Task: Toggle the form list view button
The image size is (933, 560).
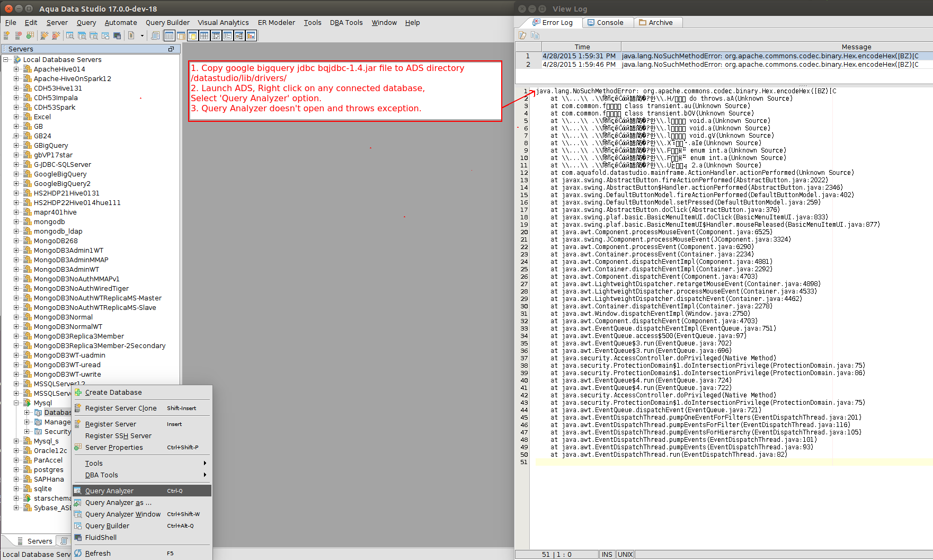Action: (228, 35)
